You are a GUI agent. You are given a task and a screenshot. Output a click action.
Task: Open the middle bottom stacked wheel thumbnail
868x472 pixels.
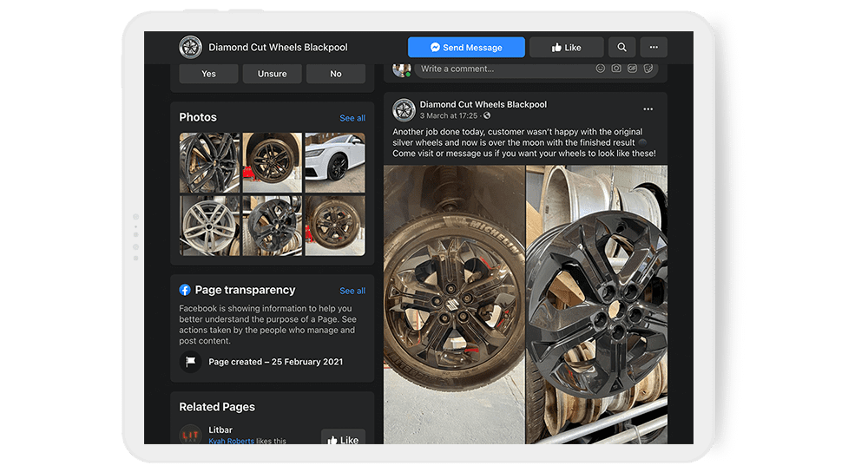(273, 226)
